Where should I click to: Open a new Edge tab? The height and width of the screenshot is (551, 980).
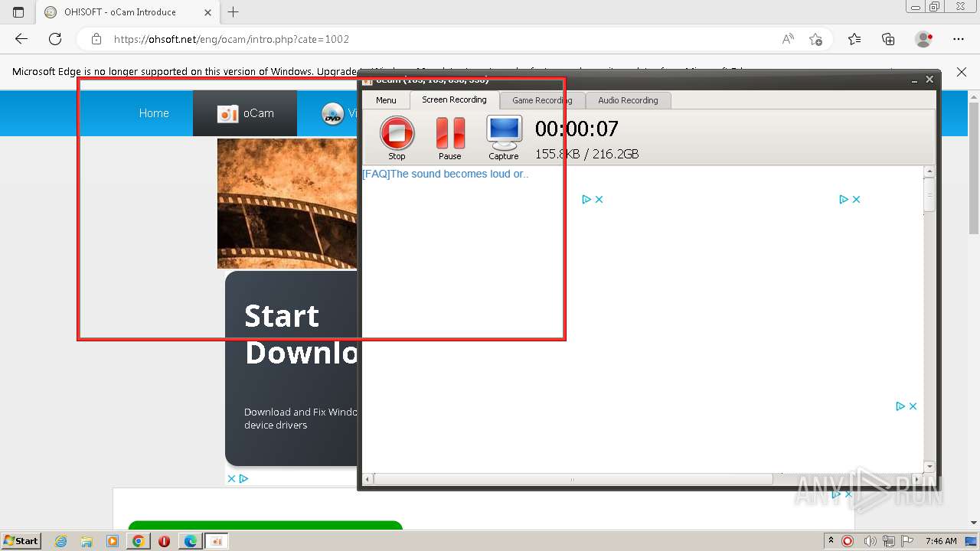click(x=234, y=12)
